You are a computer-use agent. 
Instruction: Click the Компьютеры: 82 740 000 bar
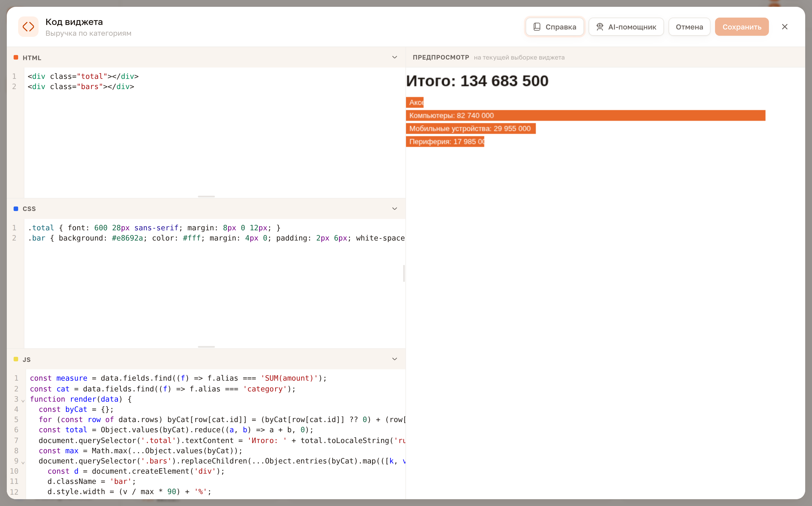point(585,115)
